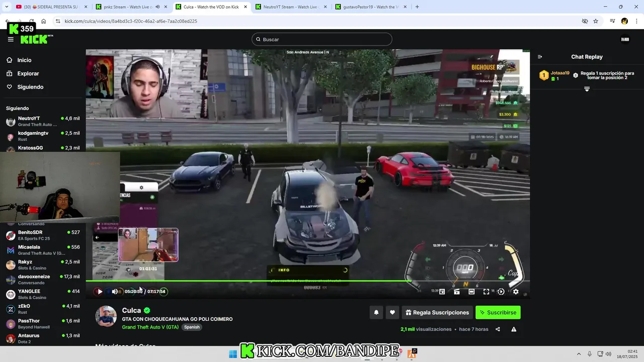This screenshot has width=644, height=362.
Task: Close the Culca VOD tab
Action: point(245,7)
